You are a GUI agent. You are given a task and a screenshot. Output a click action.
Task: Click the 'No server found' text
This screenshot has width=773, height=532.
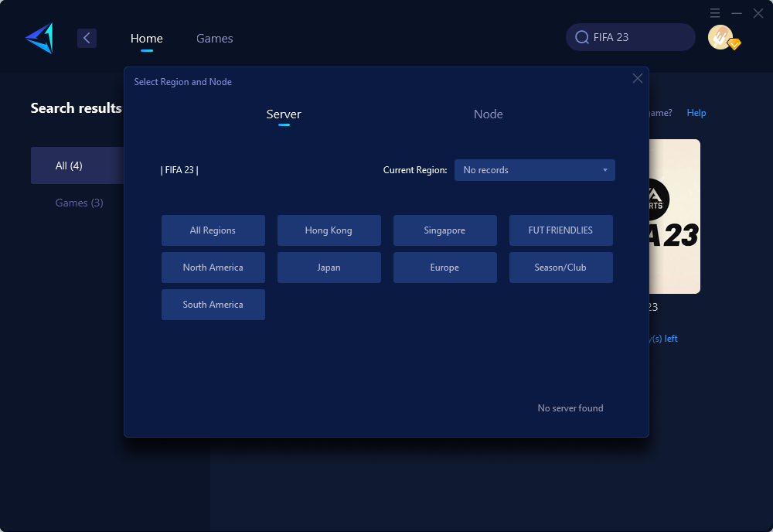570,408
